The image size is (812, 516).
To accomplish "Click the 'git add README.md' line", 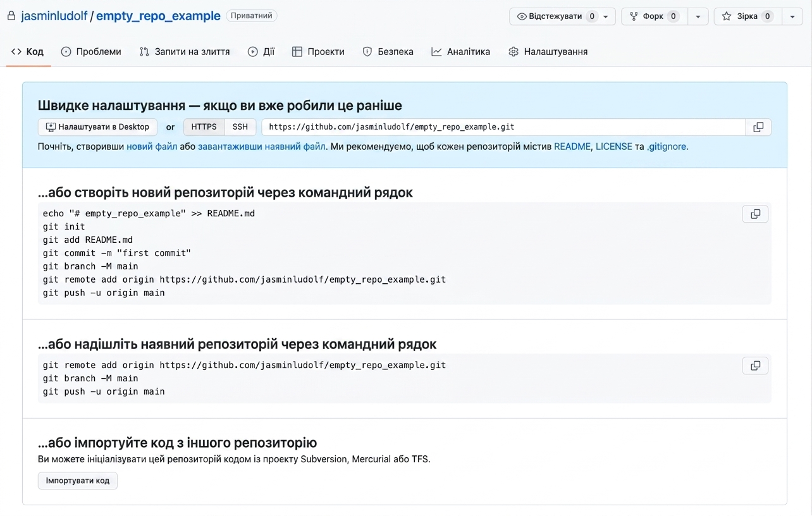I will [88, 240].
